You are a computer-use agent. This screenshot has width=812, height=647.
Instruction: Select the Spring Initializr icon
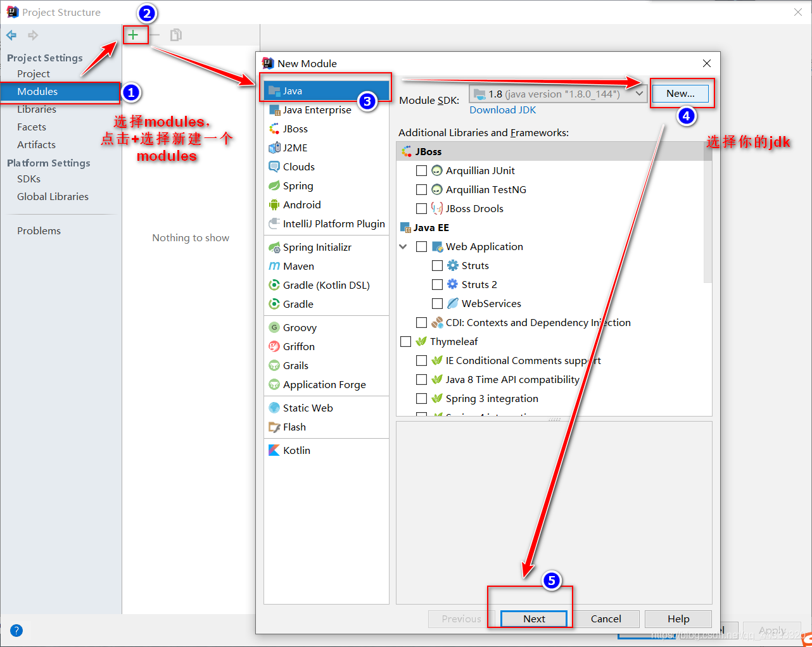coord(274,248)
